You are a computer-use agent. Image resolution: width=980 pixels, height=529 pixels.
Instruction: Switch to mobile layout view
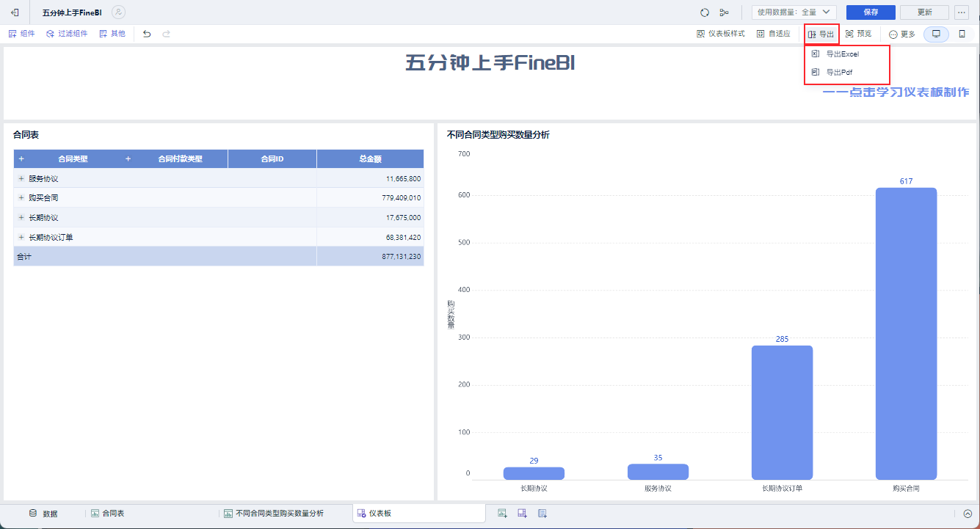(962, 34)
